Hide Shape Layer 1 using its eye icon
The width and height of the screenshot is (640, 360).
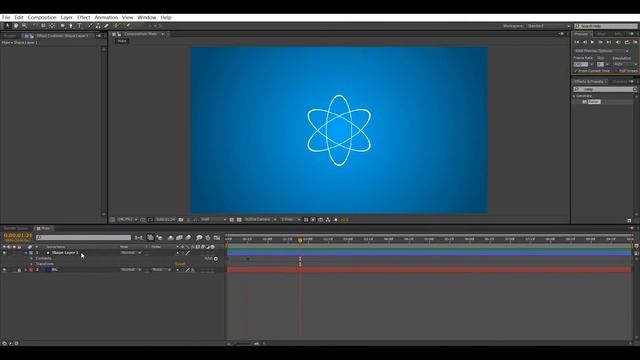(4, 253)
